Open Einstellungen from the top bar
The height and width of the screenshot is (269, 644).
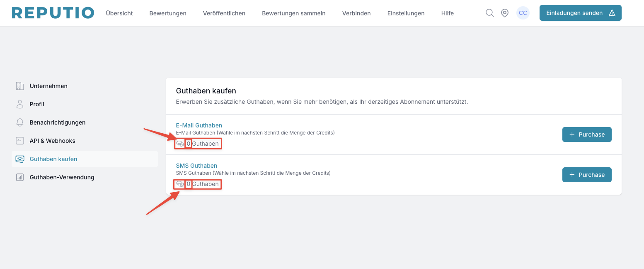406,13
